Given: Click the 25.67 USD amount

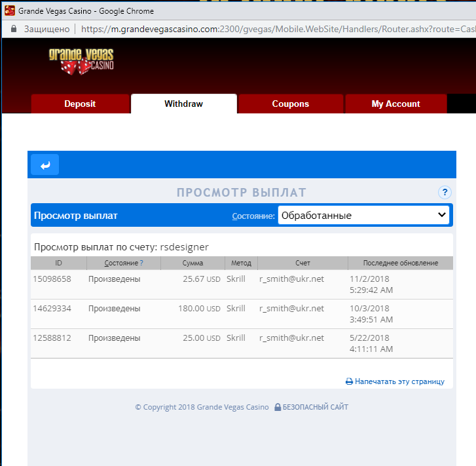Looking at the screenshot, I should pos(202,279).
